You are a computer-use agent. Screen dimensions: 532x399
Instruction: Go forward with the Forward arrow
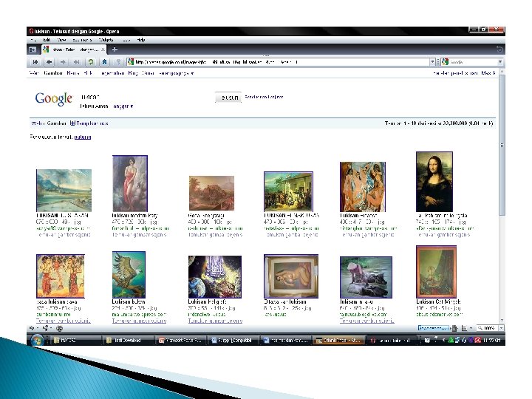63,62
